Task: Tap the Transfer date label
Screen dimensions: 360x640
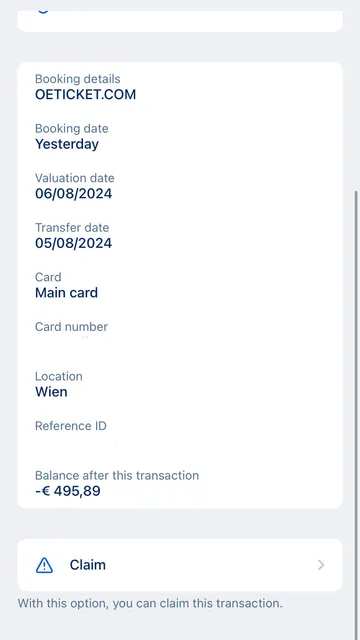Action: [72, 227]
